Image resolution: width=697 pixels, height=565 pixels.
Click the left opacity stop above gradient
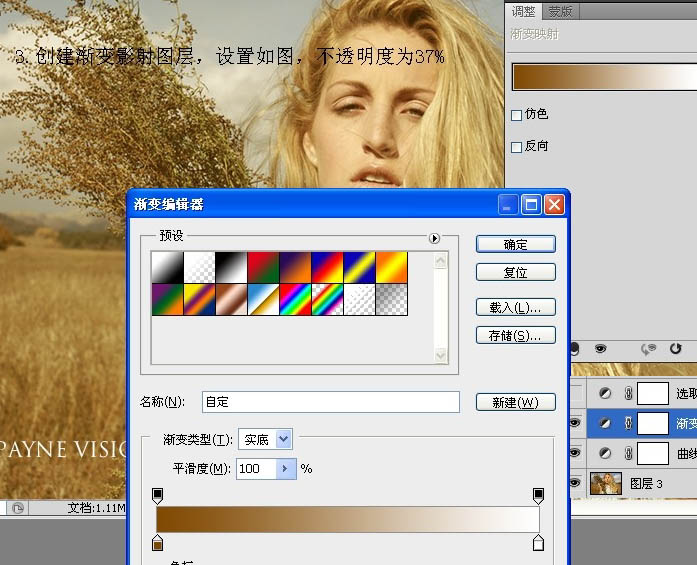157,495
